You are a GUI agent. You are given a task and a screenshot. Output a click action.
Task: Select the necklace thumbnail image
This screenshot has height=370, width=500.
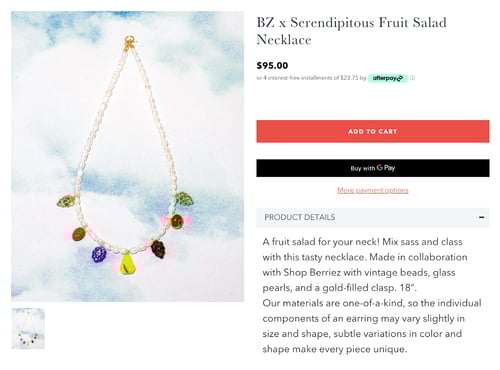(28, 328)
